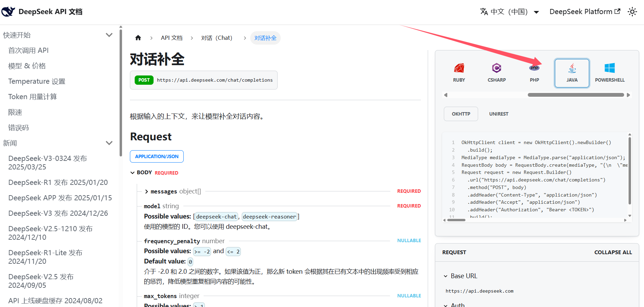Screen dimensions: 644x307
Task: Open 错误码 page in sidebar
Action: click(19, 128)
